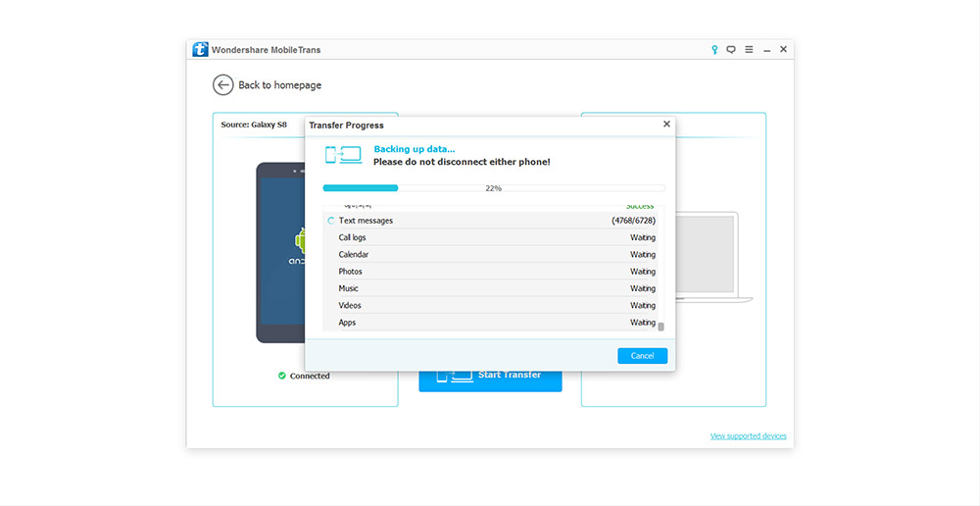The image size is (980, 506).
Task: Click the Backing up data heading
Action: (415, 149)
